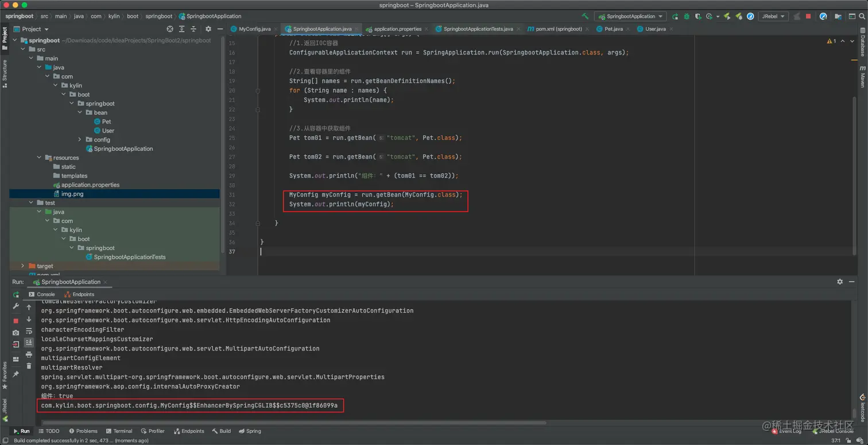Collapse the test folder in tree
This screenshot has height=445, width=868.
tap(32, 203)
